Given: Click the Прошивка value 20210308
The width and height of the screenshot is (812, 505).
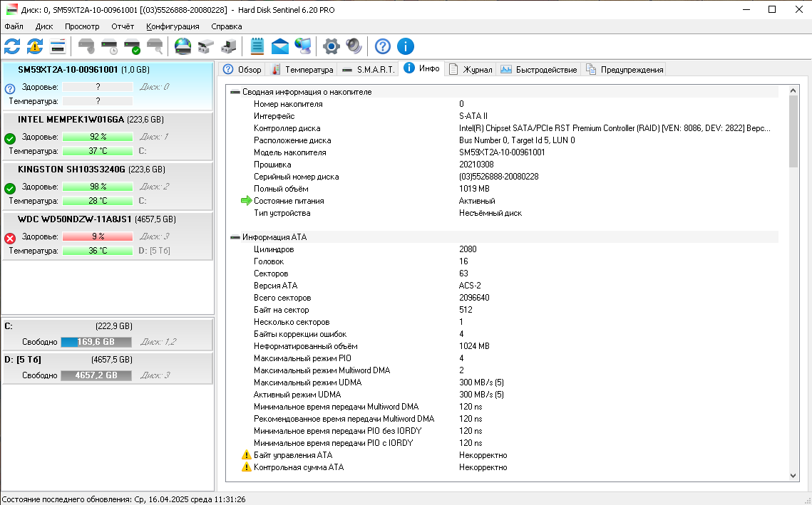Looking at the screenshot, I should [476, 165].
